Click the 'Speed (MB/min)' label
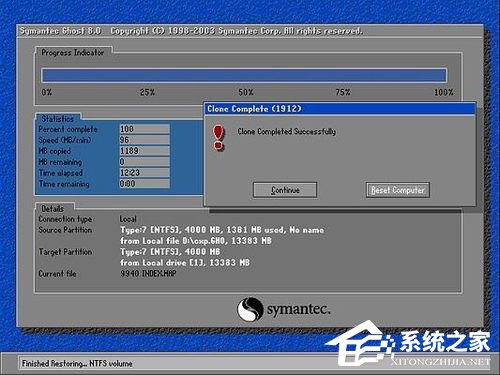 tap(65, 140)
